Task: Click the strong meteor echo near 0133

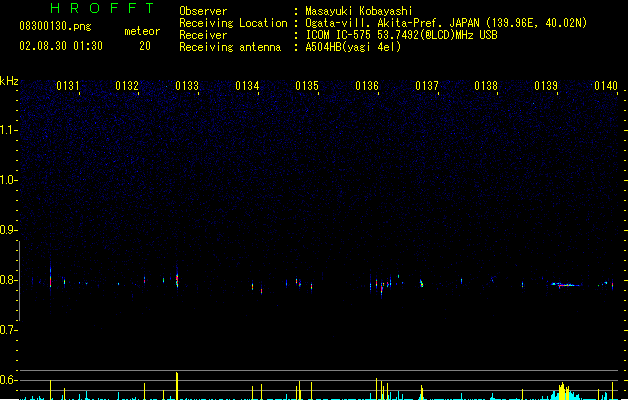Action: pyautogui.click(x=177, y=278)
